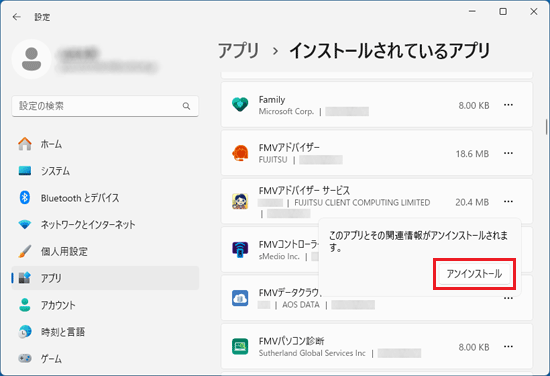Click the 個人用設定 paintbrush icon
The image size is (550, 376).
click(x=25, y=251)
